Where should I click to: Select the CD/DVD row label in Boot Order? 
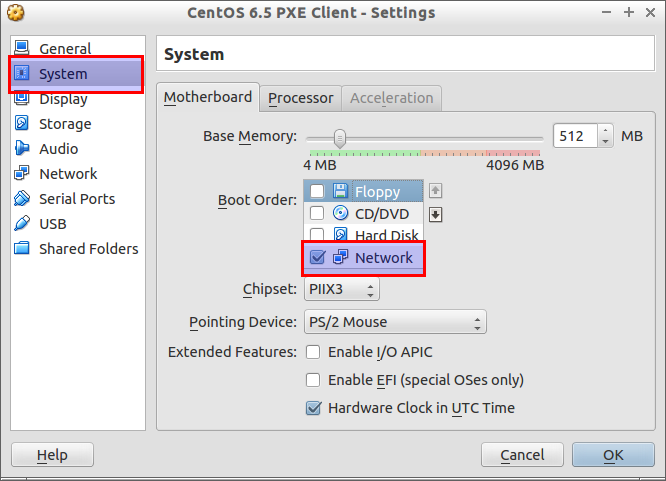point(382,214)
